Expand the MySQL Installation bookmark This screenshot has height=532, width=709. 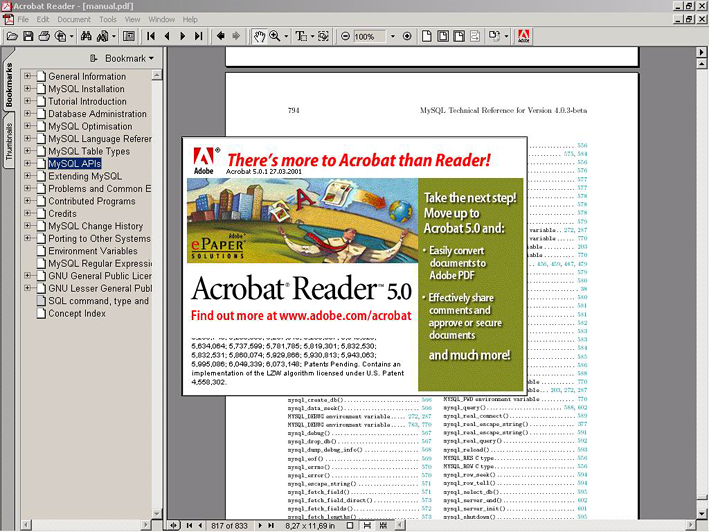[x=28, y=89]
